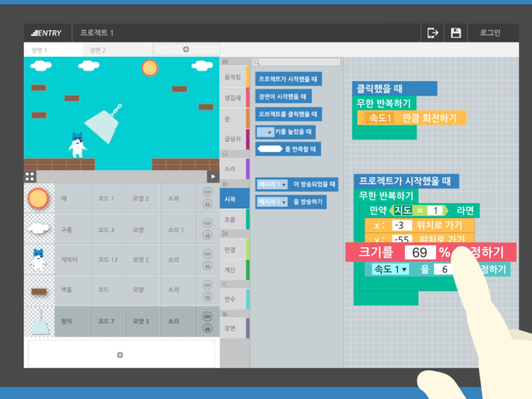Viewport: 532px width, 399px height.
Task: Click the 글상자 (Text box) category
Action: [235, 139]
